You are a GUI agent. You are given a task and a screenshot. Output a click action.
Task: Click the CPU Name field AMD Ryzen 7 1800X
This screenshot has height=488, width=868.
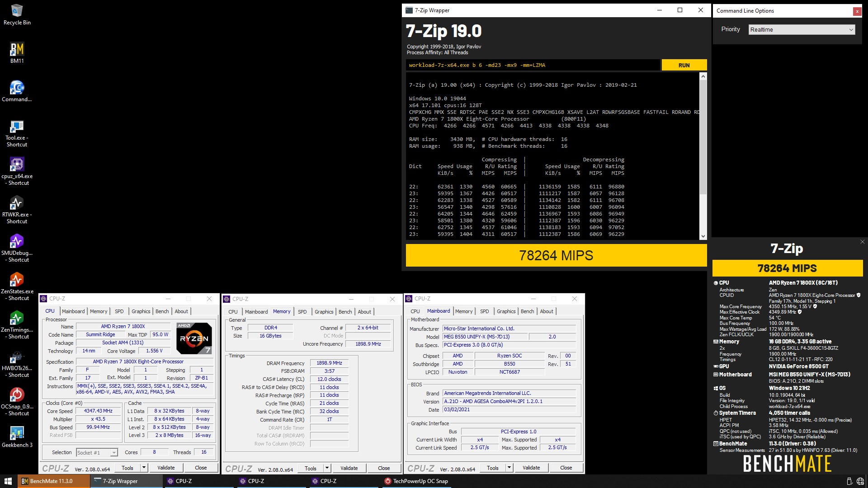[123, 326]
